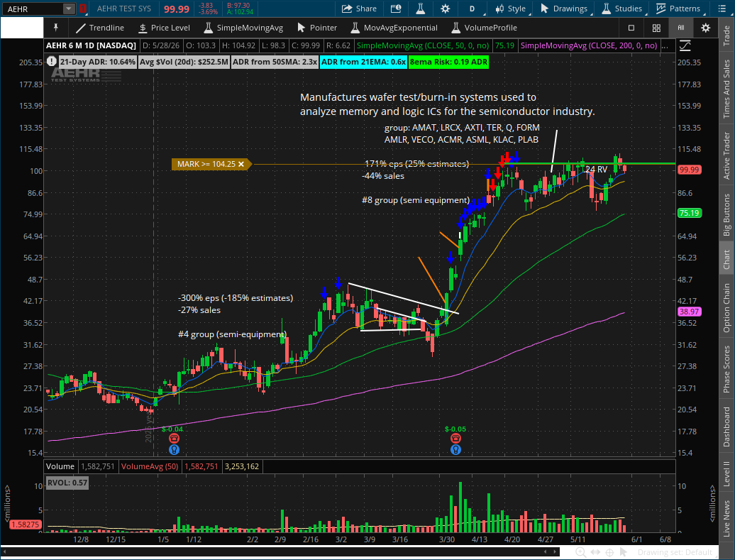Click the 99.99 price bubble on axis
This screenshot has height=560, width=735.
[689, 170]
